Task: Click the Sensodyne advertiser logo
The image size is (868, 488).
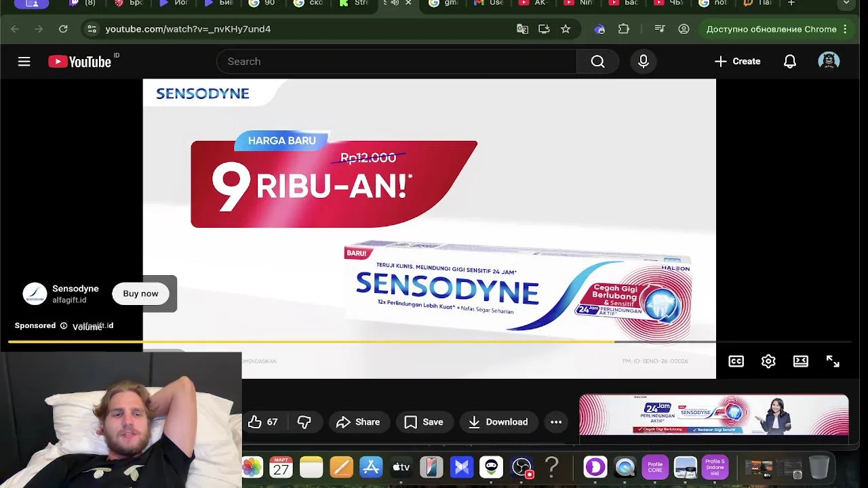Action: pyautogui.click(x=35, y=293)
